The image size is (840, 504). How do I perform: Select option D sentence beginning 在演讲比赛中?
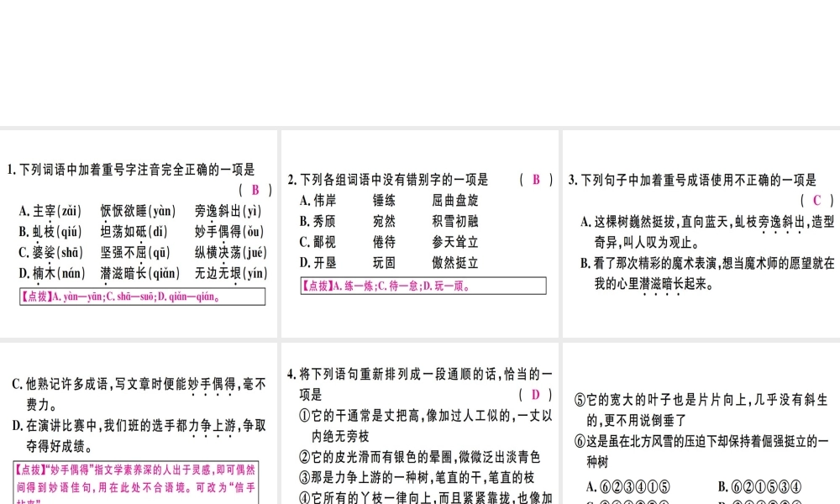pyautogui.click(x=139, y=435)
